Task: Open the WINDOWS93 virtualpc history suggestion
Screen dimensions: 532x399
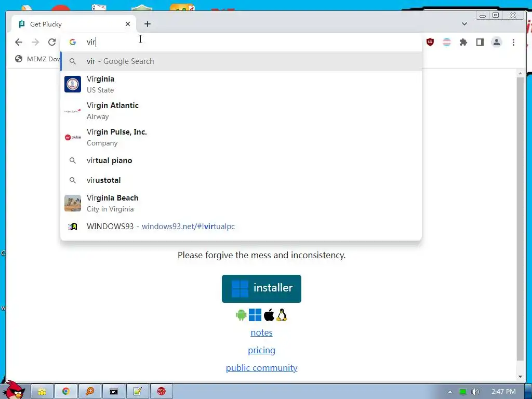Action: pos(241,227)
